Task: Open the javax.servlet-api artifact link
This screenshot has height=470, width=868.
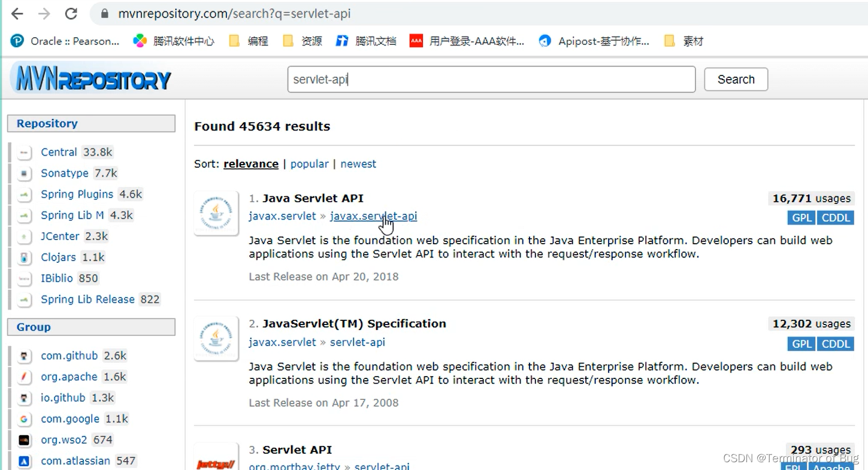Action: tap(373, 216)
